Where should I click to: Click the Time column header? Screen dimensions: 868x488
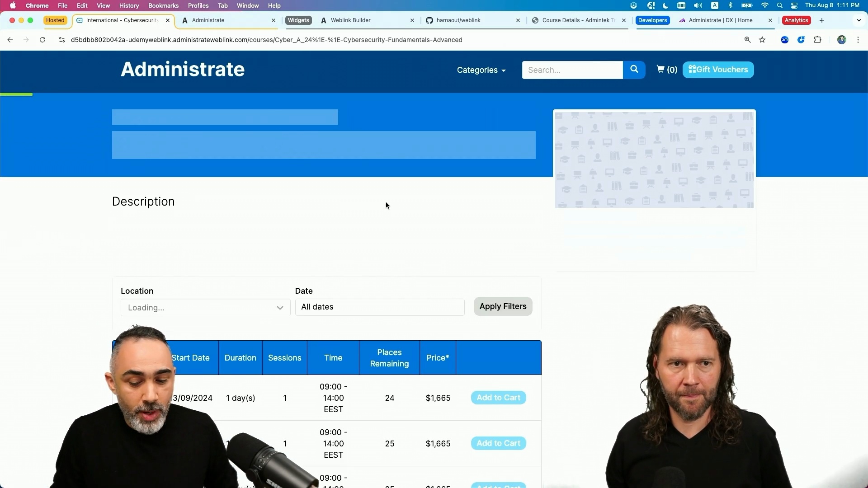point(333,358)
